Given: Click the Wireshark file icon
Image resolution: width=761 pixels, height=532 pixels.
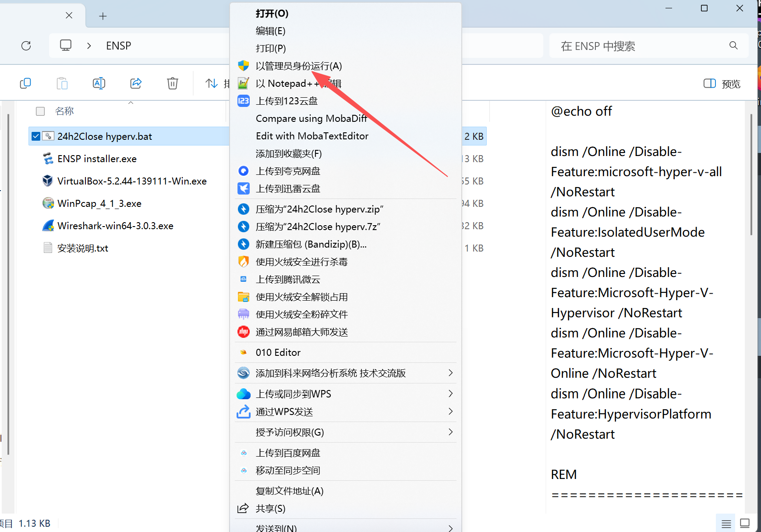Looking at the screenshot, I should point(48,226).
